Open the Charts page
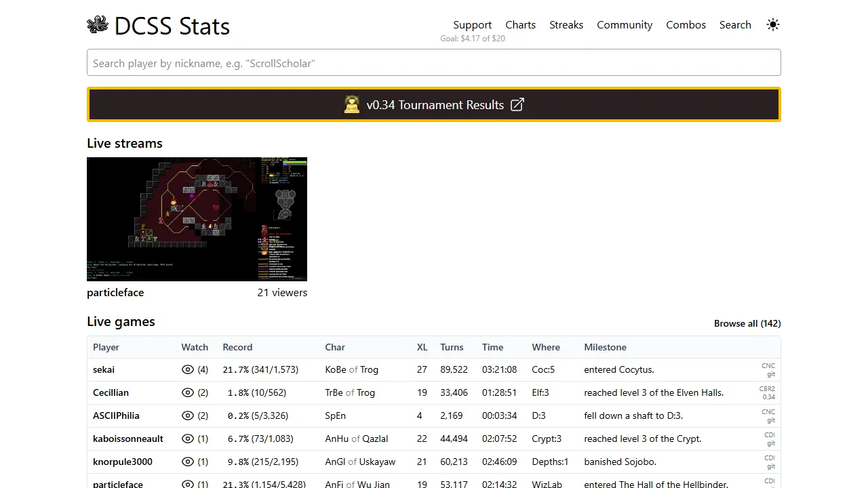The width and height of the screenshot is (868, 488). (520, 24)
